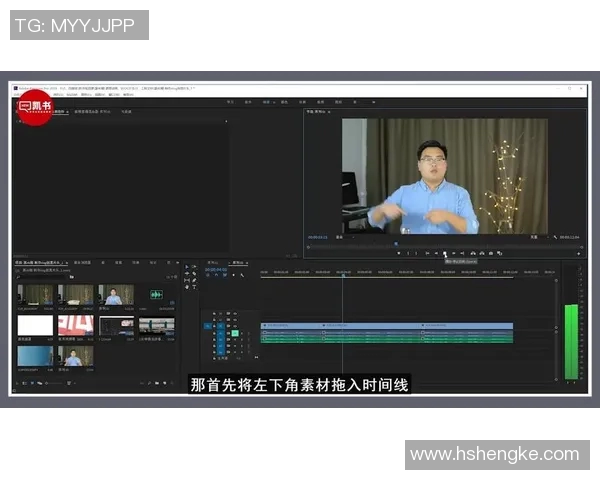Toggle the green Mute button on A1

click(235, 333)
